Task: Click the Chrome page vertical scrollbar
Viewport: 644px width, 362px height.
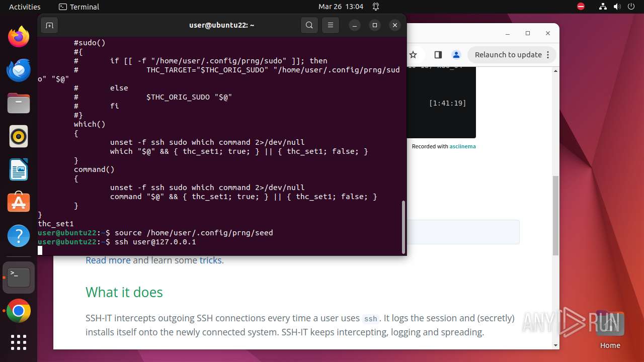Action: (x=555, y=215)
